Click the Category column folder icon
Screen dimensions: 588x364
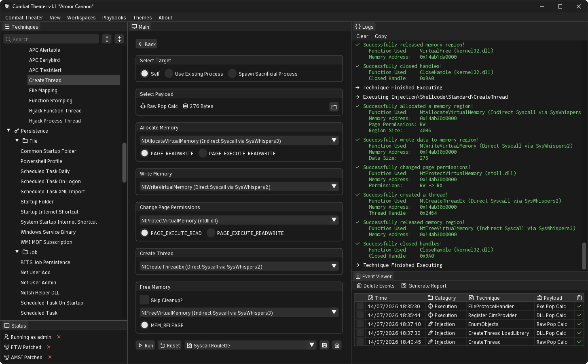click(430, 298)
